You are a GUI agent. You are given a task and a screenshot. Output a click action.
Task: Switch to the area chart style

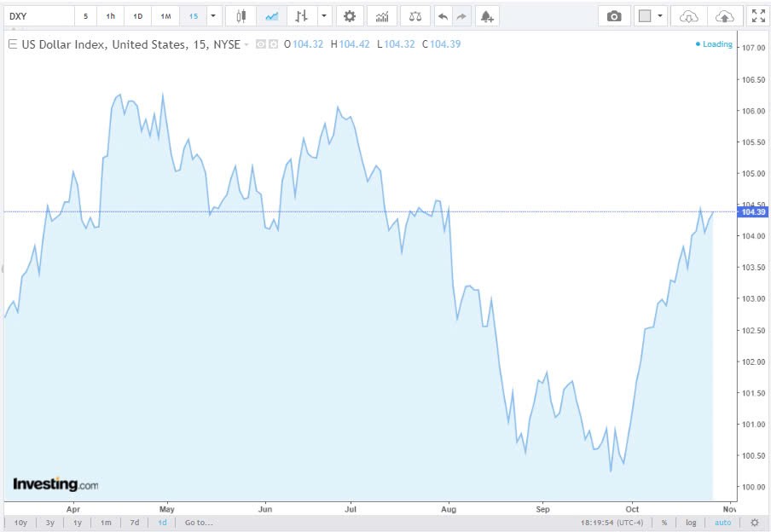click(x=271, y=16)
